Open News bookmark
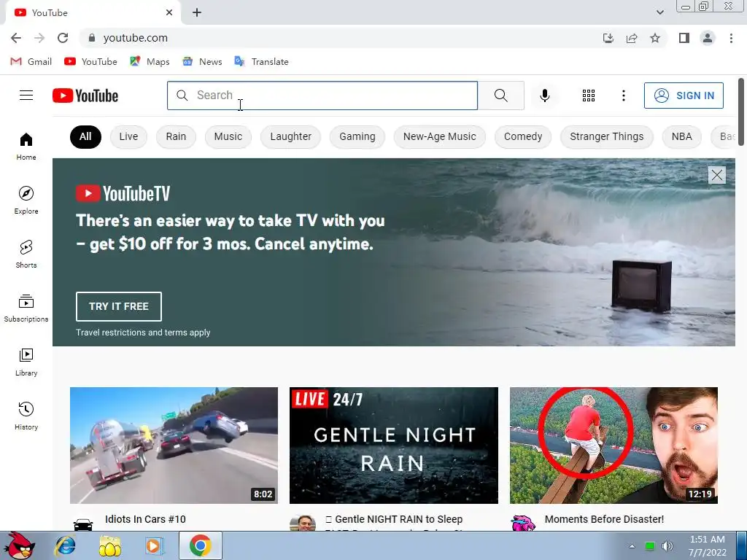The width and height of the screenshot is (747, 560). tap(203, 61)
